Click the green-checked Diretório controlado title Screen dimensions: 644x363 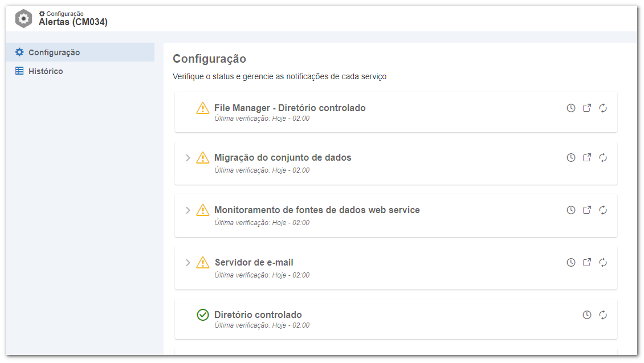click(x=258, y=315)
